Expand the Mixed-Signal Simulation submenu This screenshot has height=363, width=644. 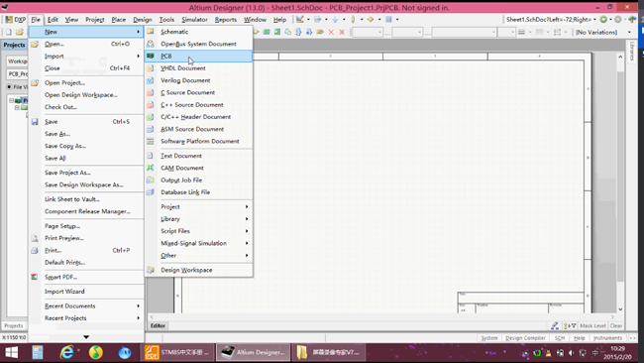198,243
